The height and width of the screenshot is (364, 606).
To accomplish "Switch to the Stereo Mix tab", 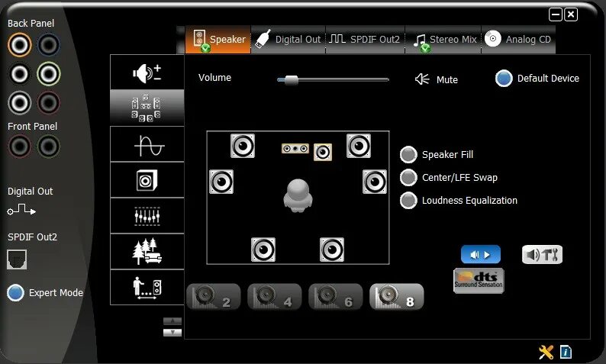I will click(x=443, y=40).
